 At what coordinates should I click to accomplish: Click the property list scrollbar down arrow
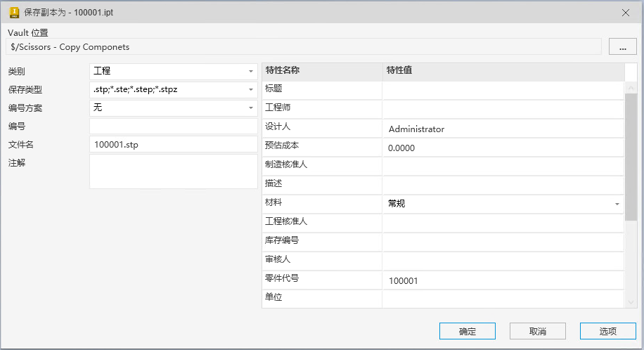click(631, 301)
